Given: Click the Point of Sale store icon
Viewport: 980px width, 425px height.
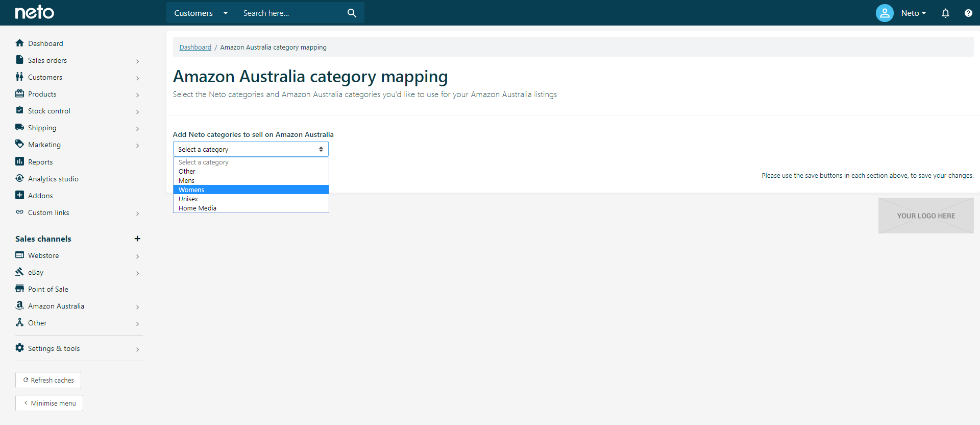Looking at the screenshot, I should (x=19, y=289).
